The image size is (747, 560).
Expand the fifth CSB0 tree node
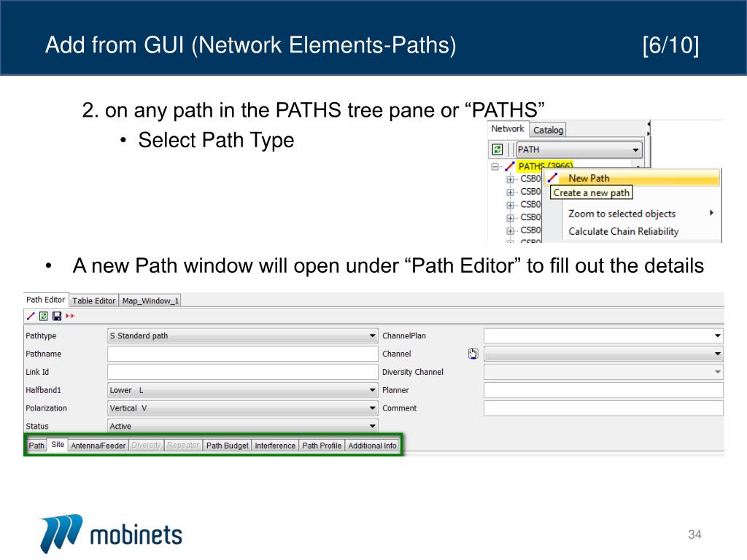click(x=510, y=231)
